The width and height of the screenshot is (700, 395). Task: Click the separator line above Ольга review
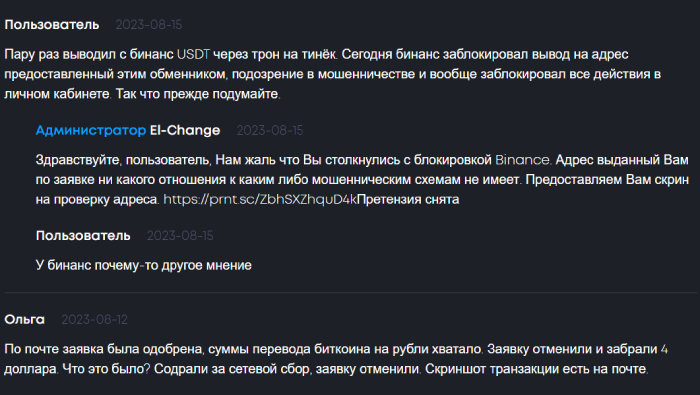pyautogui.click(x=351, y=293)
